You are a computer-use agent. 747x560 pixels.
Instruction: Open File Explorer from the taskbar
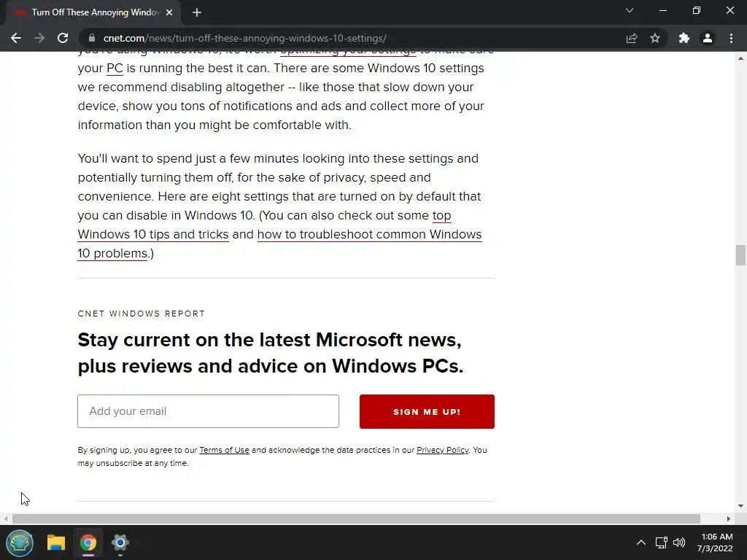(55, 542)
